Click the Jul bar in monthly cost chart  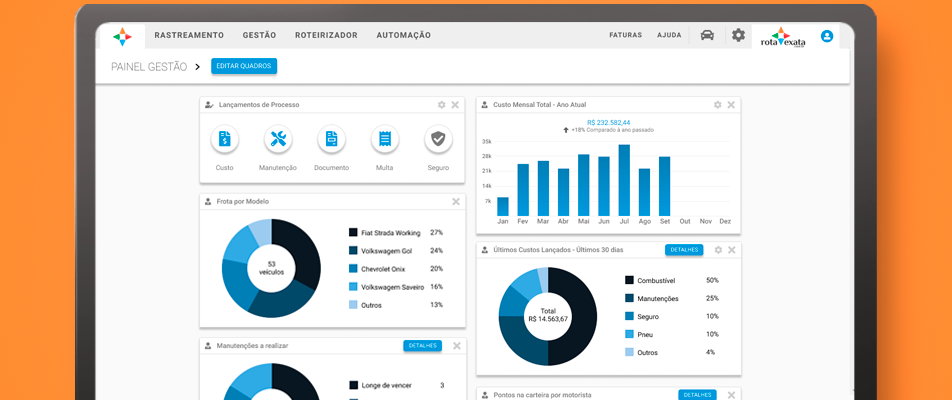click(624, 180)
